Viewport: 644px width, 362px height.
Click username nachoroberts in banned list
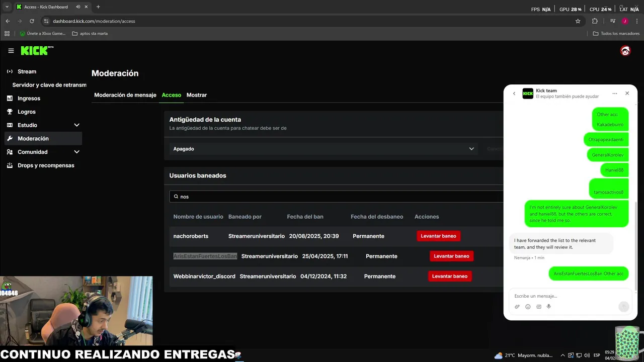pos(191,236)
